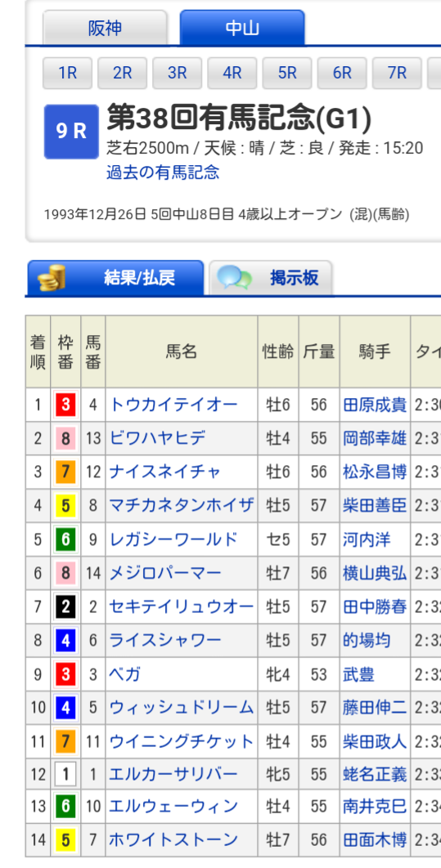Select horse ライスシャワー link

coord(165,641)
